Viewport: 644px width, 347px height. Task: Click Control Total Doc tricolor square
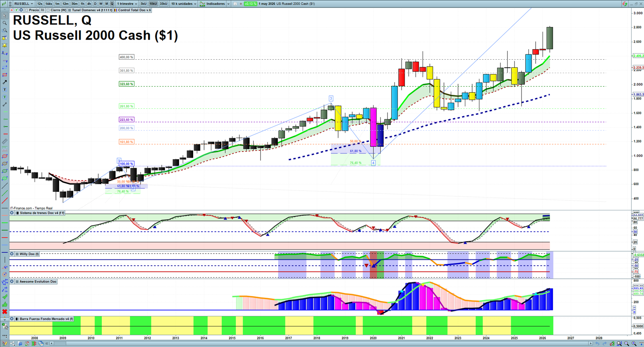[115, 10]
